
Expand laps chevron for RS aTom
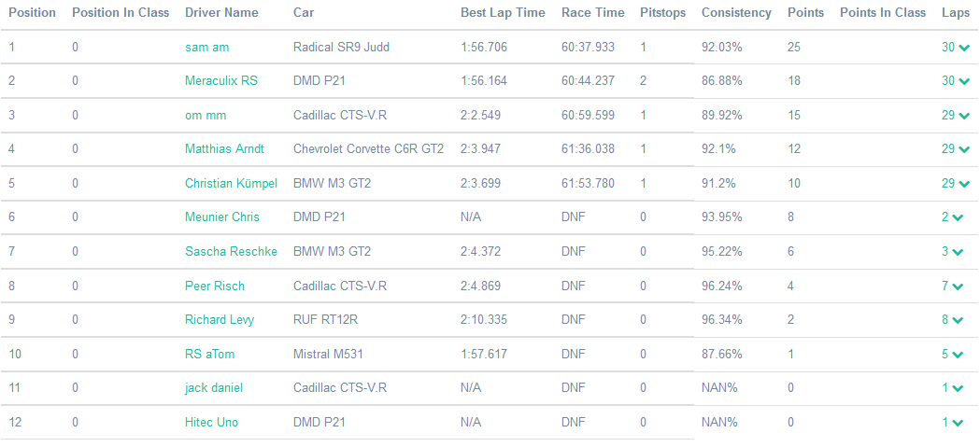tap(958, 355)
